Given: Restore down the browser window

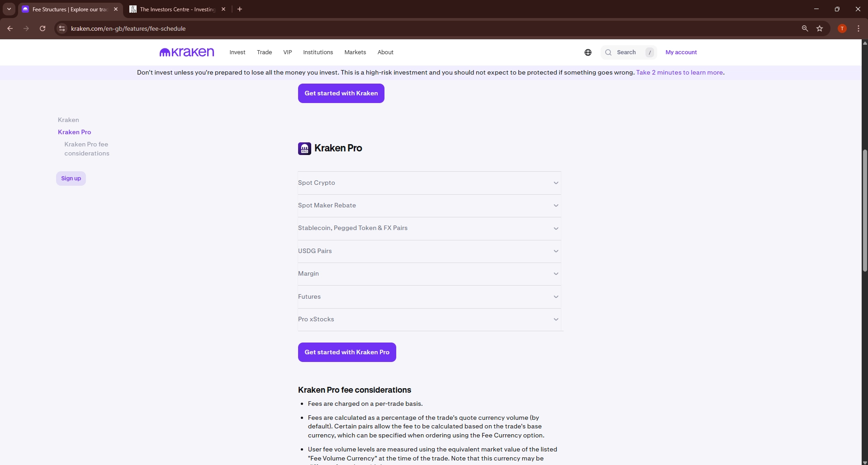Looking at the screenshot, I should click(837, 9).
